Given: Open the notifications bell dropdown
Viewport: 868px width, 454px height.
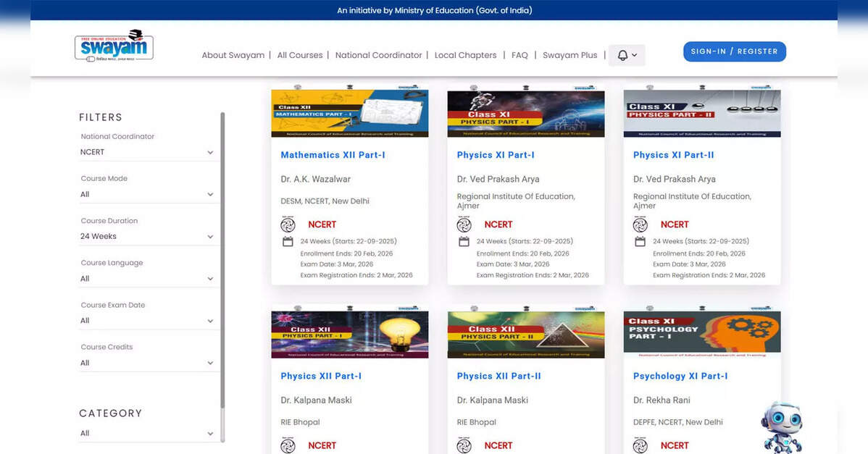Looking at the screenshot, I should (x=626, y=55).
